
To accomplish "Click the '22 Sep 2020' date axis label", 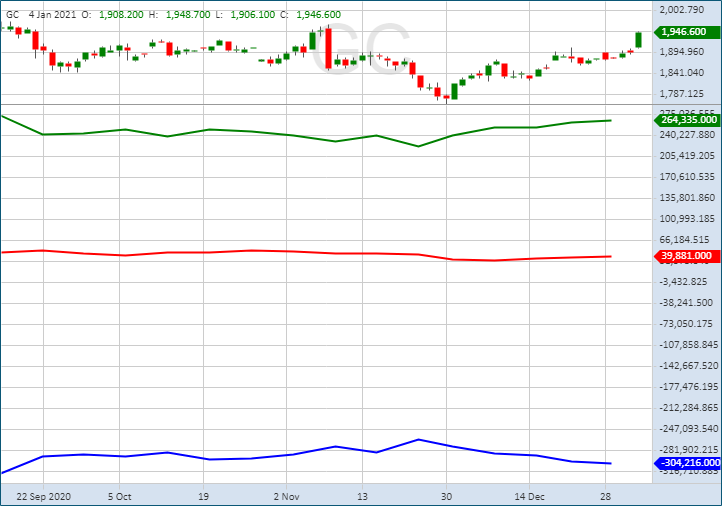I will point(44,497).
